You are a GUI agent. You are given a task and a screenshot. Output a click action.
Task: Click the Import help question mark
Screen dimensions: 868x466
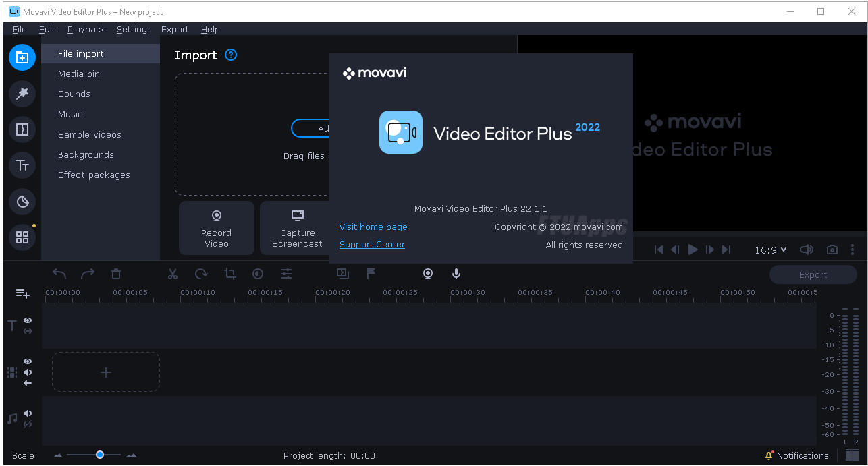tap(231, 55)
